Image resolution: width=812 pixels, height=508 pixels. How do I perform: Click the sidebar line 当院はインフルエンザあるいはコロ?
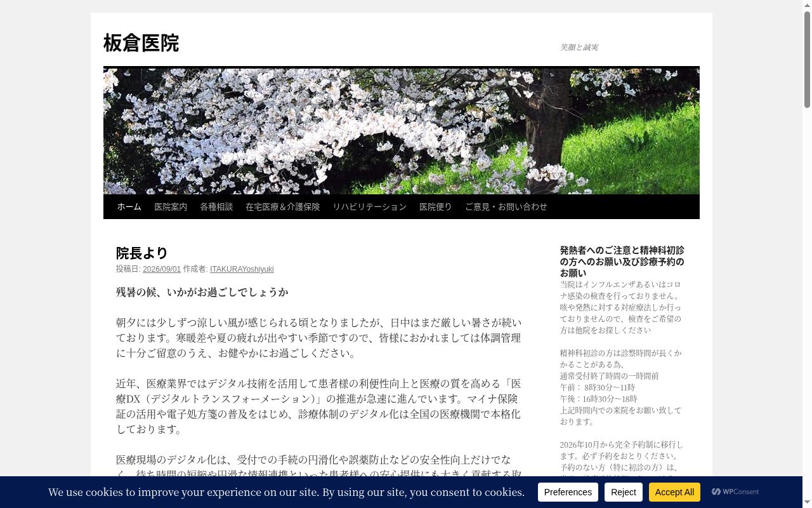tap(620, 284)
